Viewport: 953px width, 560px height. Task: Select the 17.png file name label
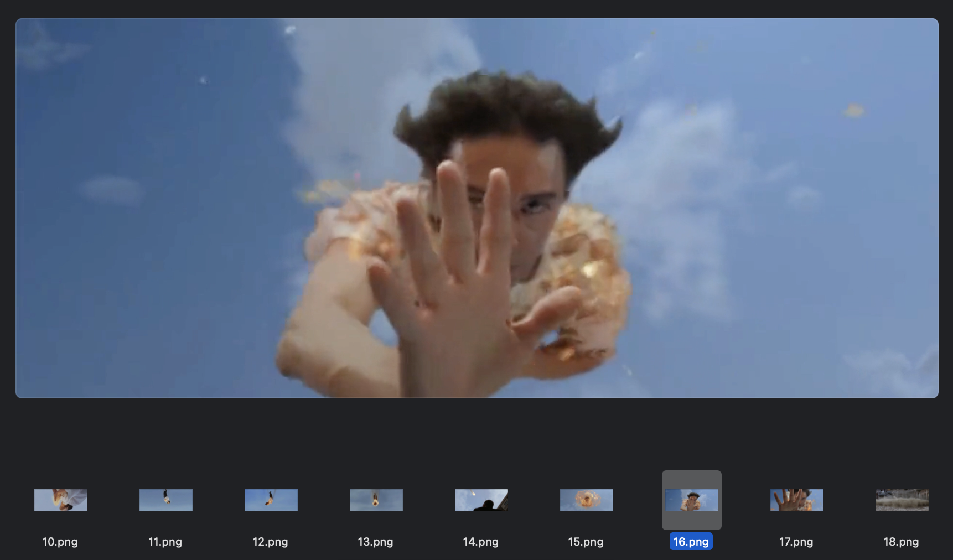796,542
